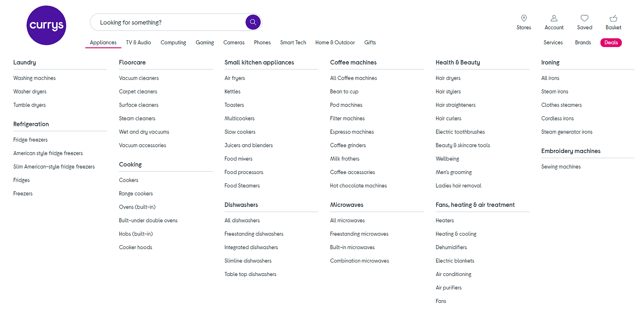Image resolution: width=644 pixels, height=312 pixels.
Task: Click the purple search magnifier button
Action: (253, 22)
